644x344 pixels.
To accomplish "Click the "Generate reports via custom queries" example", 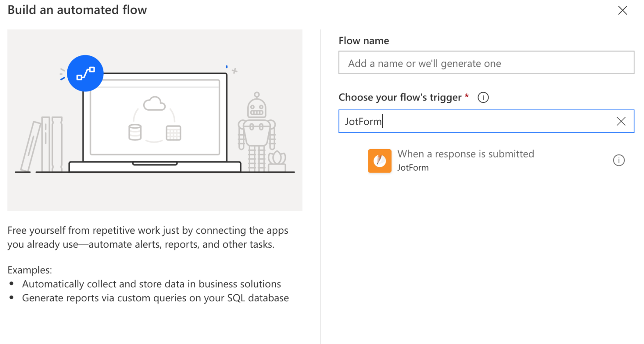I will tap(155, 298).
